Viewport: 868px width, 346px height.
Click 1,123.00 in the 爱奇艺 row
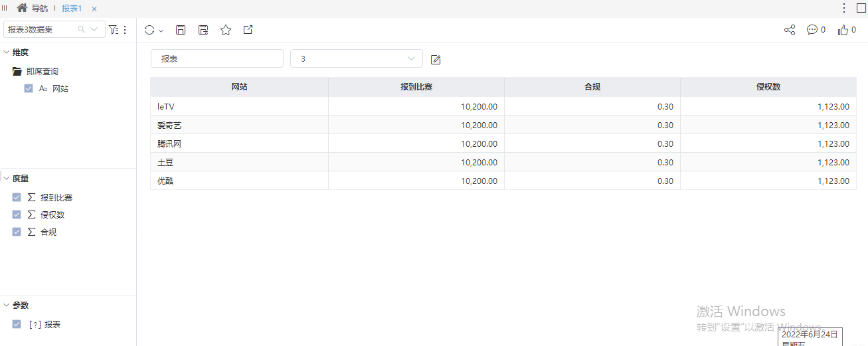833,125
